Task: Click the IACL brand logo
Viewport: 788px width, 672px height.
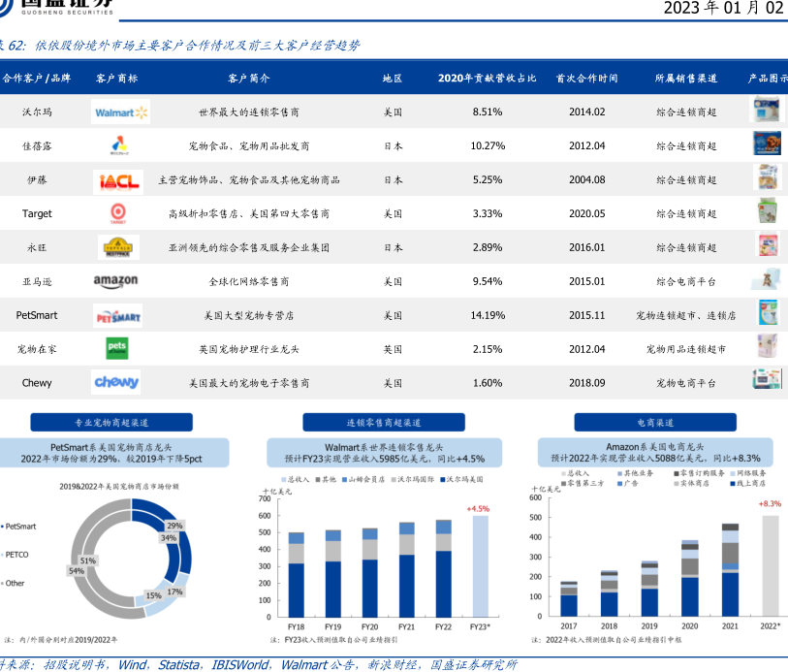Action: point(120,180)
